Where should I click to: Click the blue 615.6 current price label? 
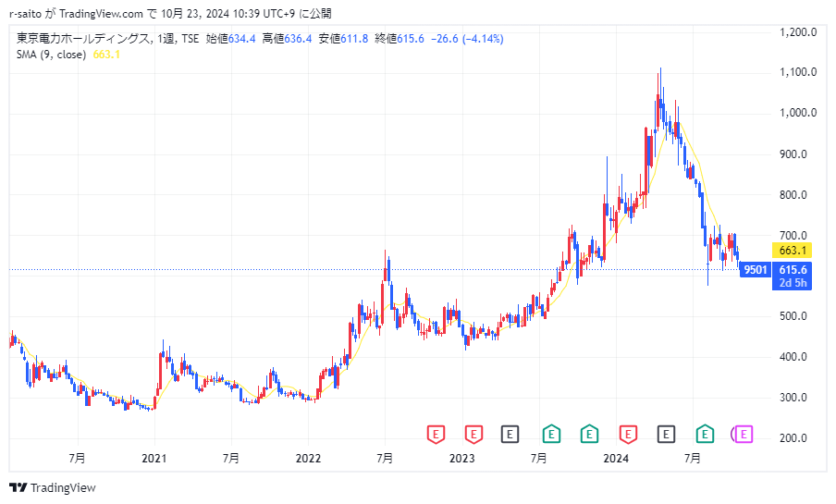tap(793, 269)
